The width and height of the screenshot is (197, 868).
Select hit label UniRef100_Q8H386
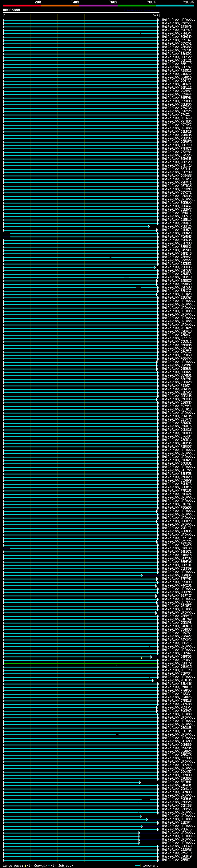coord(177,47)
